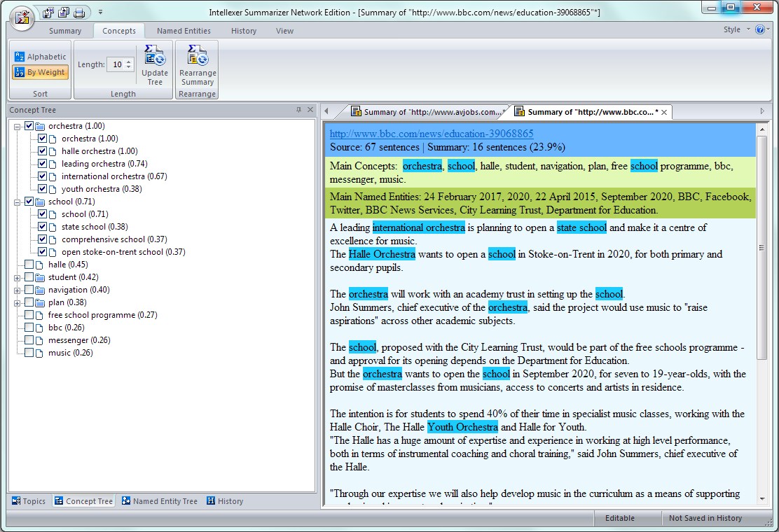The height and width of the screenshot is (532, 779).
Task: Collapse the school (0.71) parent node
Action: 17,202
